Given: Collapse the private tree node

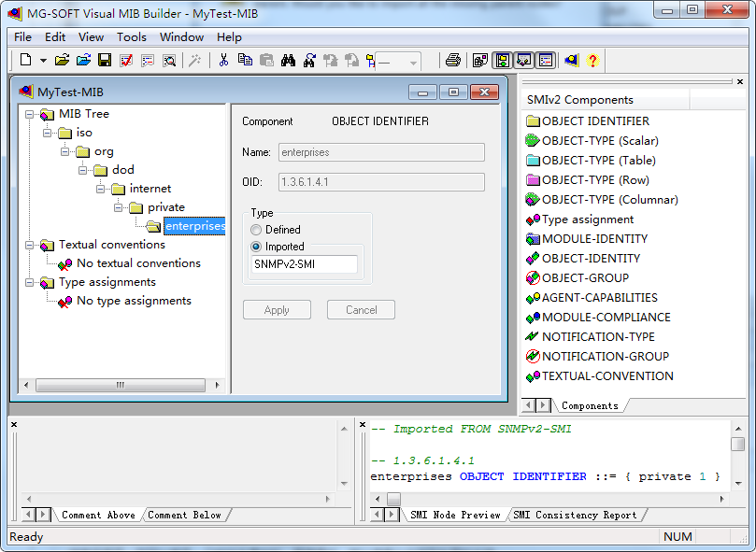Looking at the screenshot, I should click(119, 207).
